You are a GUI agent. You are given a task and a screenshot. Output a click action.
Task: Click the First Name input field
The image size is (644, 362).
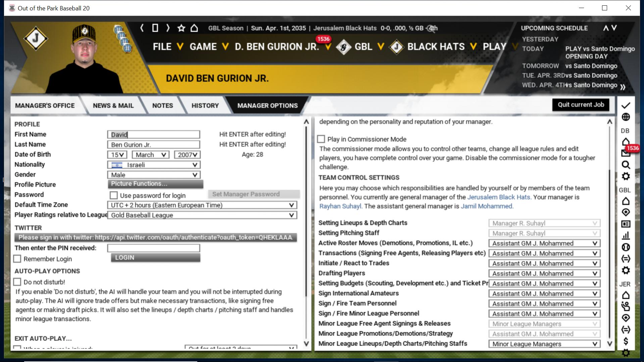pos(154,135)
